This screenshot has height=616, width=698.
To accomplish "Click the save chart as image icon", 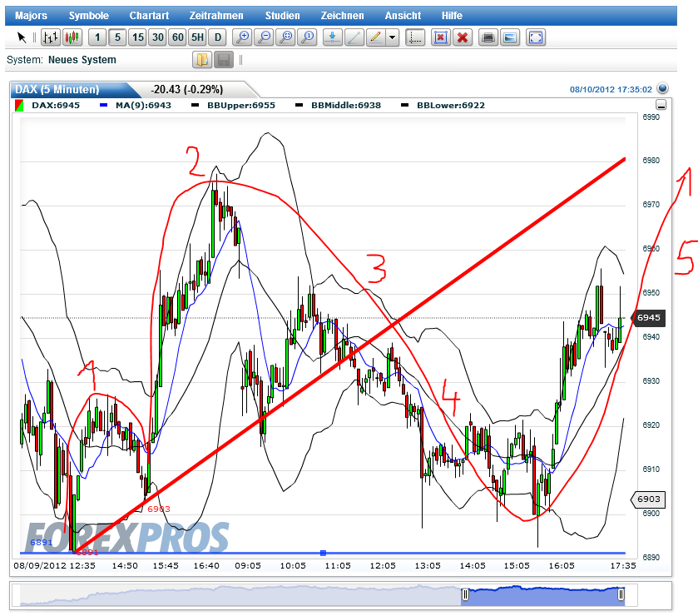I will point(510,37).
